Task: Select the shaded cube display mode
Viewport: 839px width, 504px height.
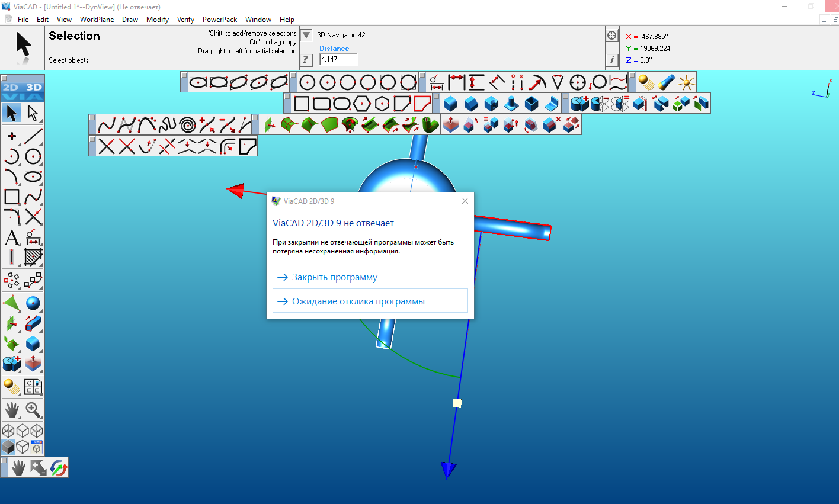Action: tap(8, 446)
